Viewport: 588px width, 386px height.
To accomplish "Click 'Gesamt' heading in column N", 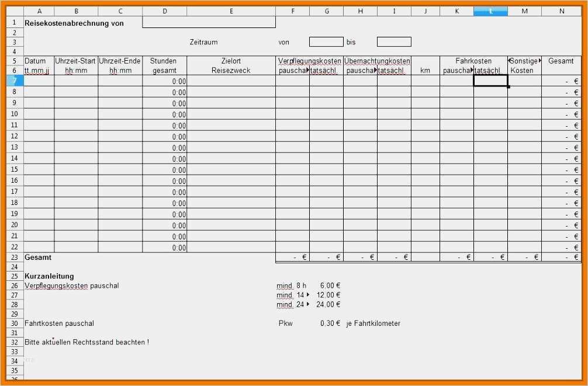I will [x=561, y=61].
